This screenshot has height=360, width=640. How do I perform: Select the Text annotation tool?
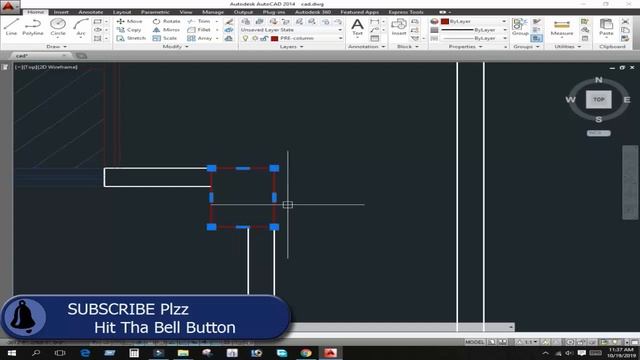click(x=357, y=27)
